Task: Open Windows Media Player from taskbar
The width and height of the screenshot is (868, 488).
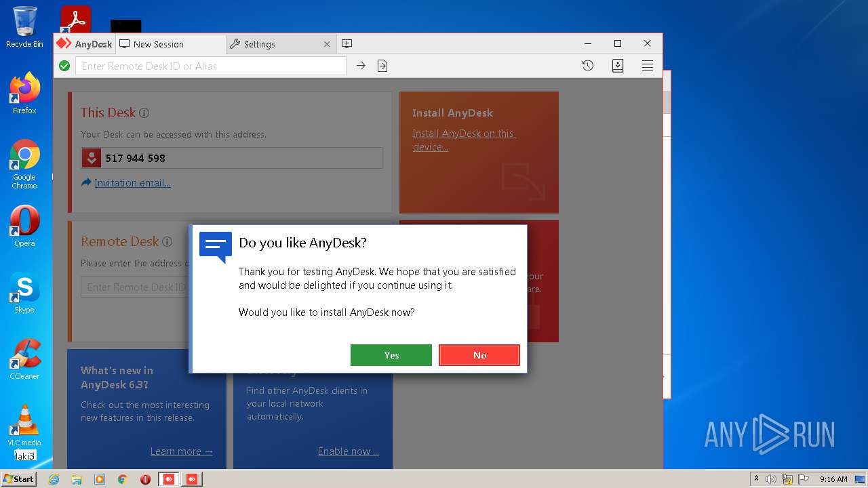Action: click(100, 479)
